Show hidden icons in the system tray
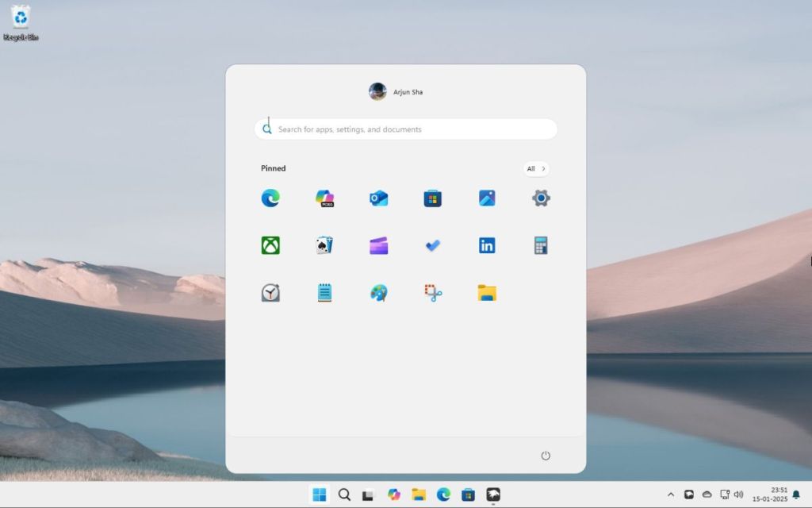Image resolution: width=812 pixels, height=508 pixels. [671, 494]
